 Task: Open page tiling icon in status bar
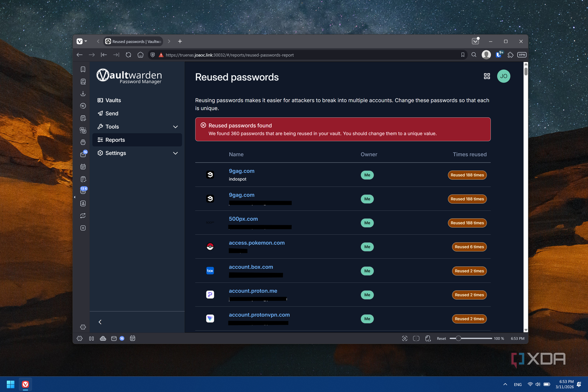coord(416,339)
